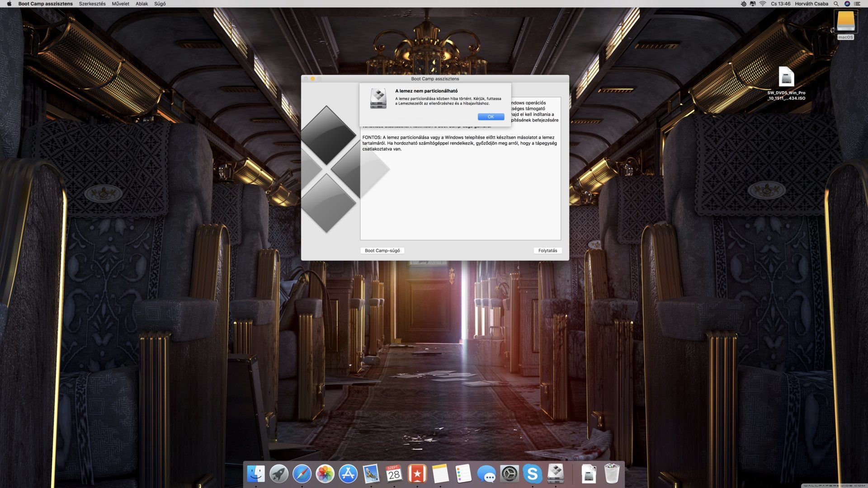
Task: Open the Súgó menu
Action: click(x=160, y=4)
